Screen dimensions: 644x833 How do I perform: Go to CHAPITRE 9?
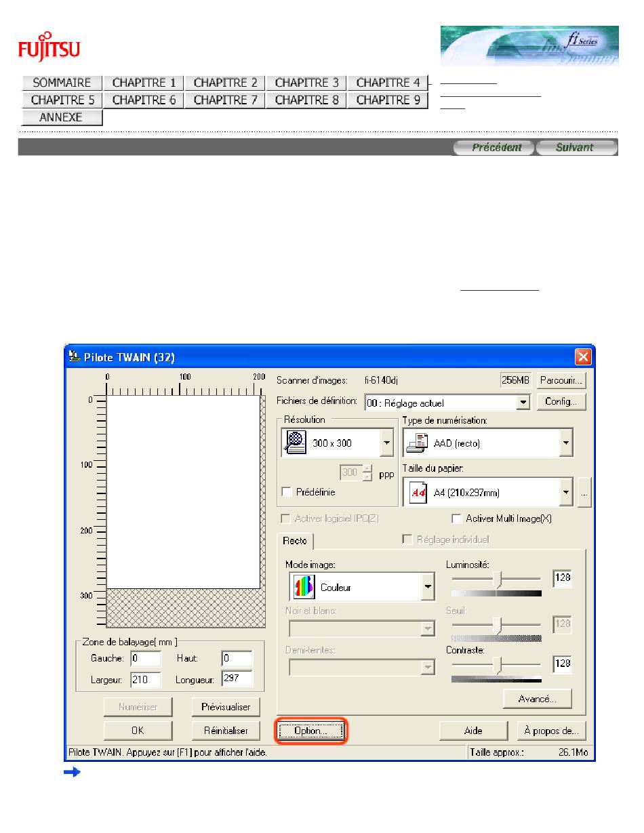pyautogui.click(x=387, y=100)
